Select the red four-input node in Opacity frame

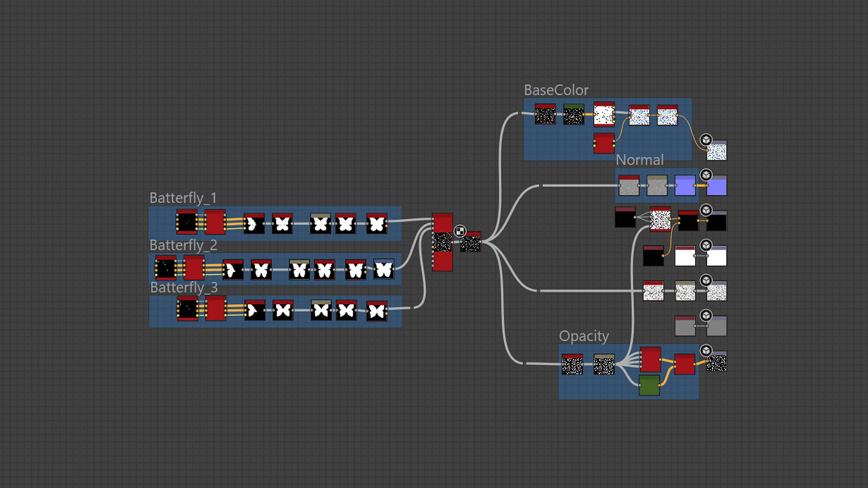(650, 359)
